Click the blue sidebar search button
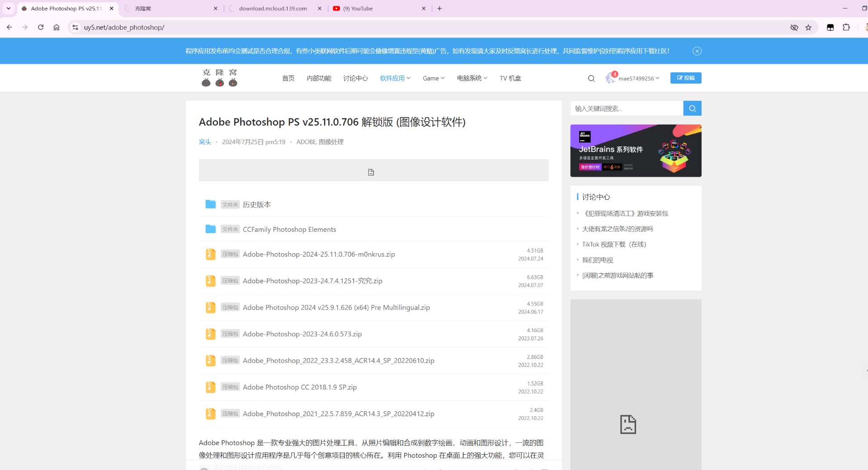The width and height of the screenshot is (868, 470). pyautogui.click(x=692, y=108)
